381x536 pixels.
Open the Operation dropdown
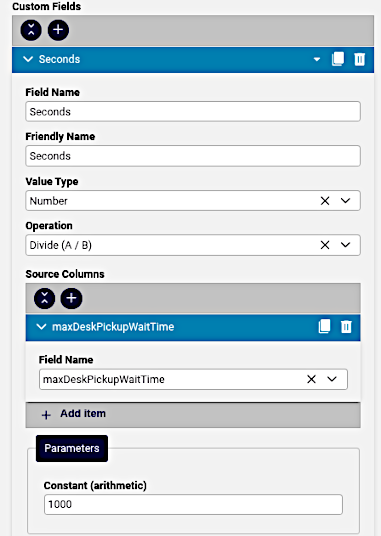[345, 245]
